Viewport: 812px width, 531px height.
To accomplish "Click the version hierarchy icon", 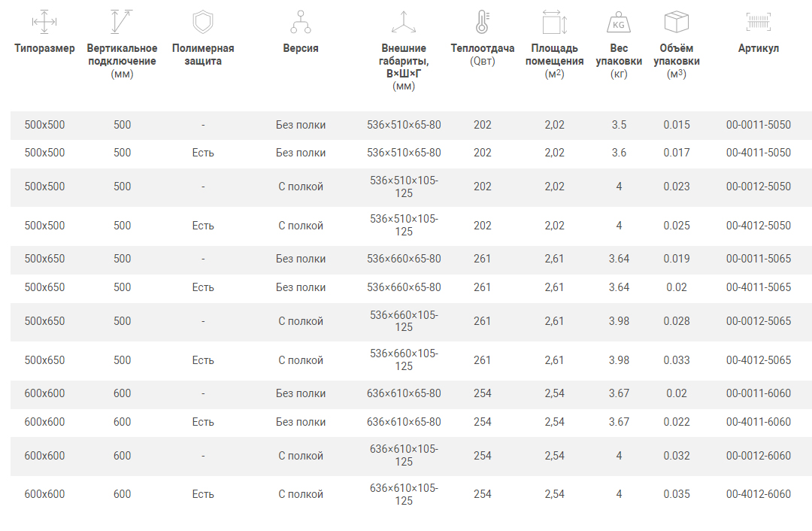I will 301,21.
